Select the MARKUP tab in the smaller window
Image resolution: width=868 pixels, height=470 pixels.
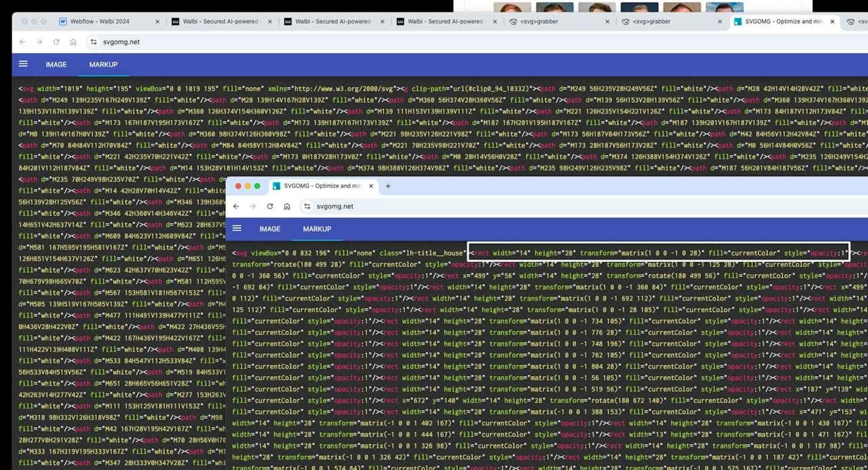[x=317, y=229]
